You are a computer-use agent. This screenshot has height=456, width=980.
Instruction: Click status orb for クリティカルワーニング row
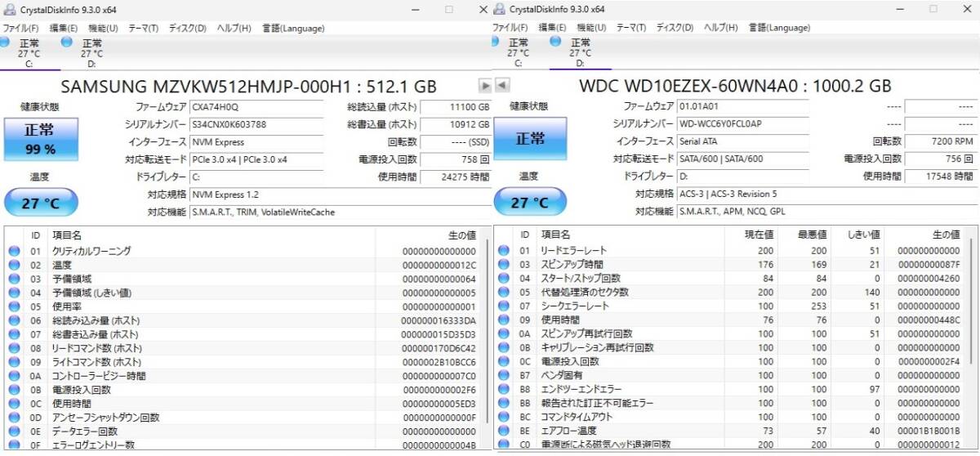click(x=14, y=251)
